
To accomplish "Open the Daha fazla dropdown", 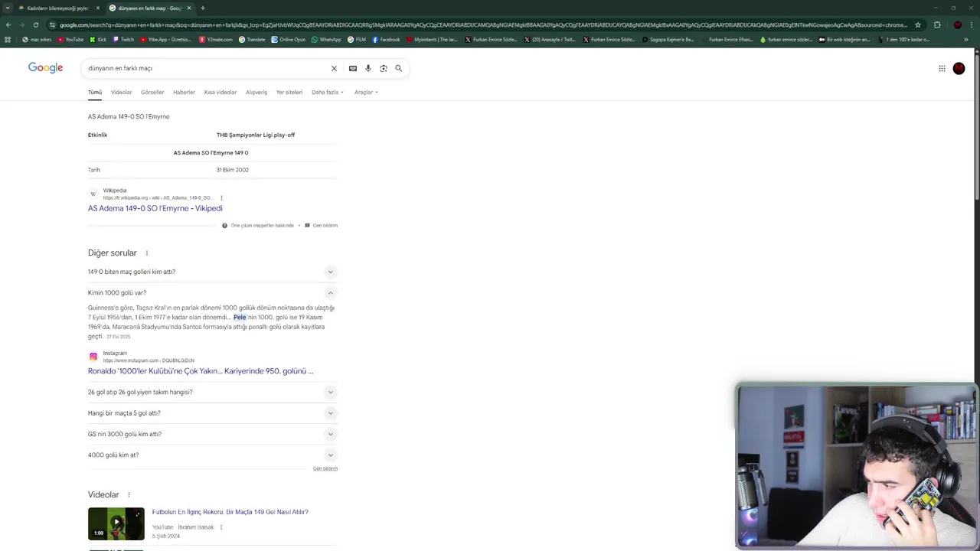I will tap(328, 92).
